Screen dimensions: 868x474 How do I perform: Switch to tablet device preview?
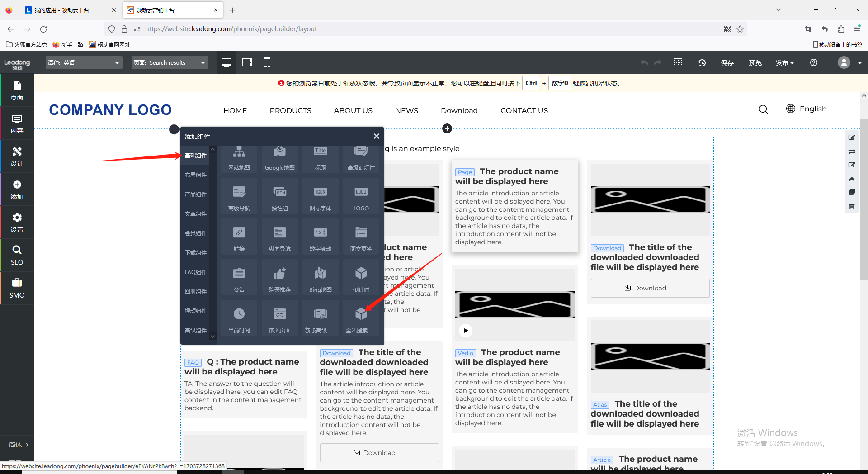pyautogui.click(x=247, y=63)
